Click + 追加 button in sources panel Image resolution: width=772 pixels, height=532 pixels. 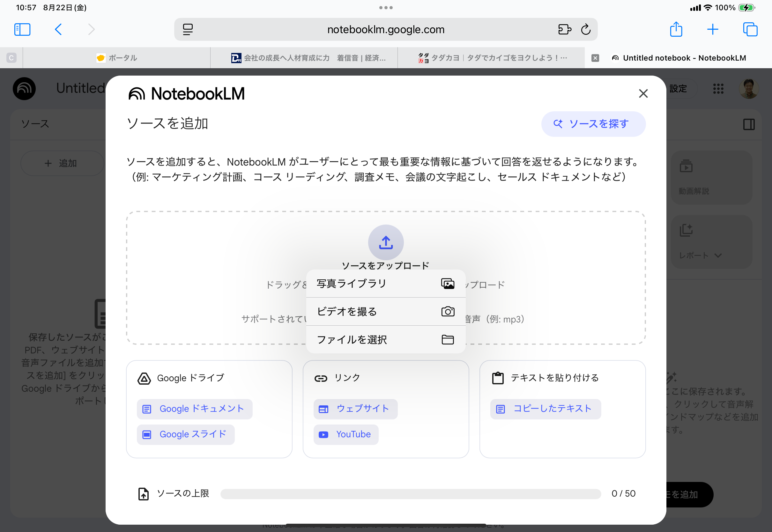click(62, 163)
